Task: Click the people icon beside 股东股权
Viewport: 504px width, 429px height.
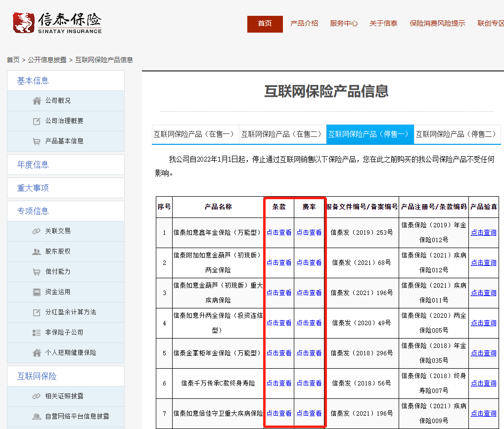Action: pos(37,252)
